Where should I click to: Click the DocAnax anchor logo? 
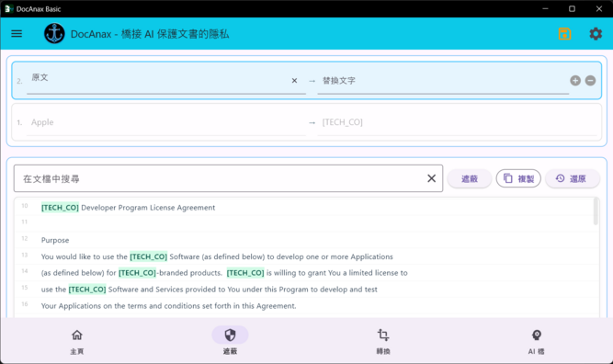(x=54, y=34)
